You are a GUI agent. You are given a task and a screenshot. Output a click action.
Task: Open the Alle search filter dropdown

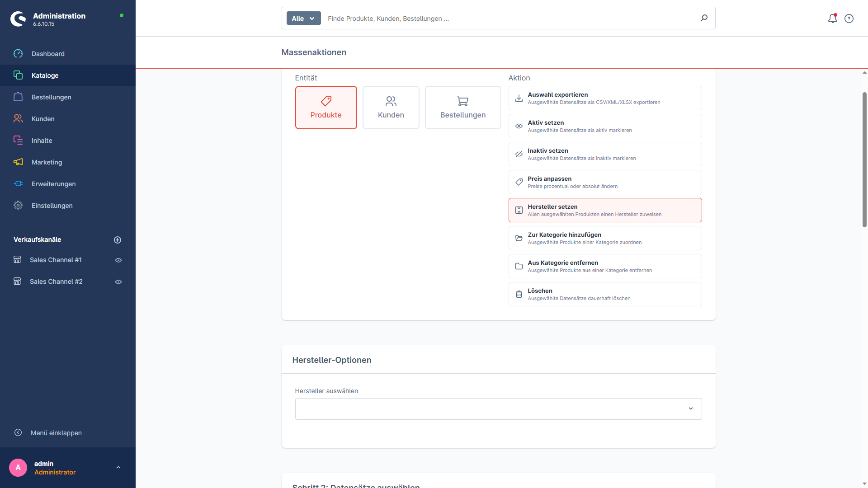[303, 19]
